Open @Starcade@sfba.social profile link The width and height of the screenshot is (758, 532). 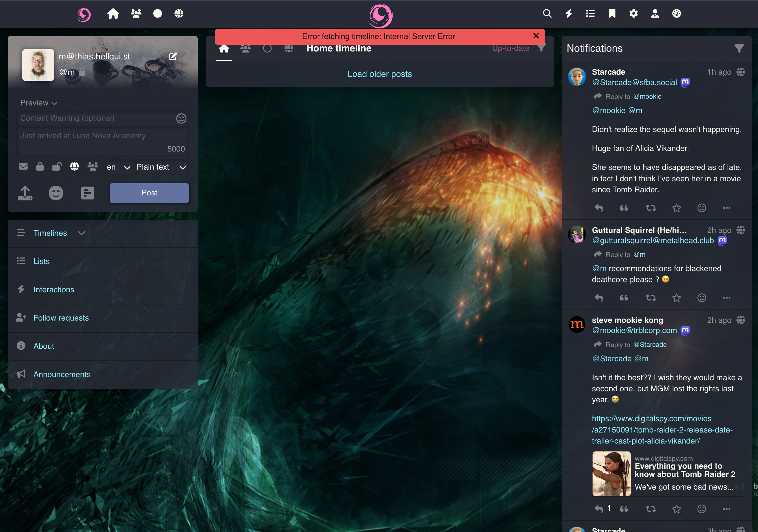[x=634, y=83]
